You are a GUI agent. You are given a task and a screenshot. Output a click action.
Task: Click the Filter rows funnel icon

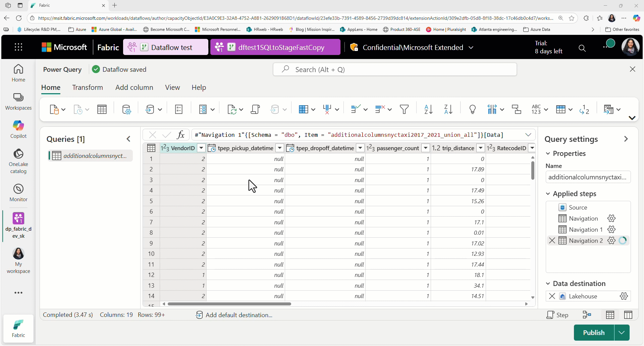point(404,109)
